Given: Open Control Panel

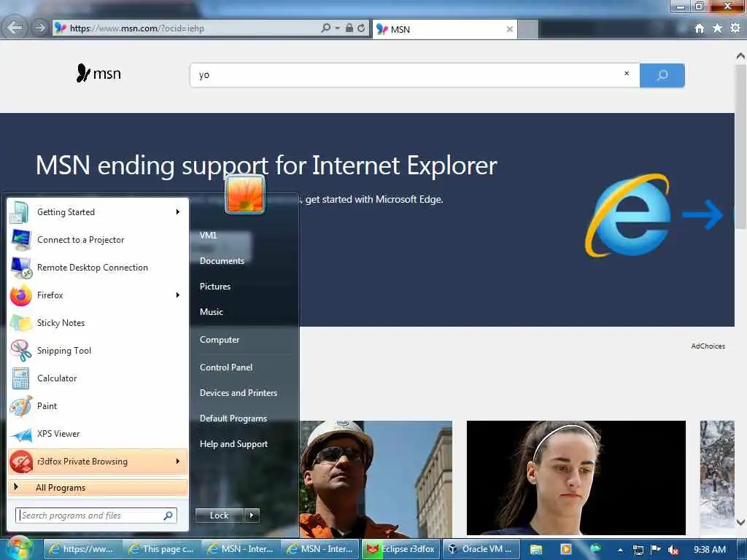Looking at the screenshot, I should 226,367.
